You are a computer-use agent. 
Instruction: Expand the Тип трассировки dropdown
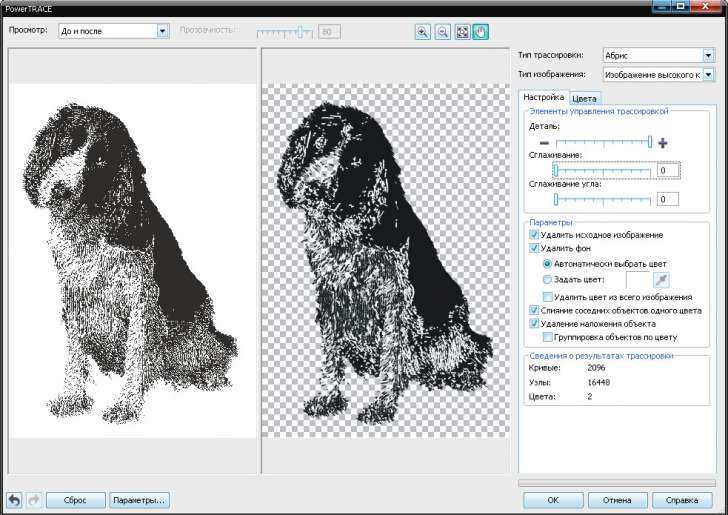coord(708,55)
